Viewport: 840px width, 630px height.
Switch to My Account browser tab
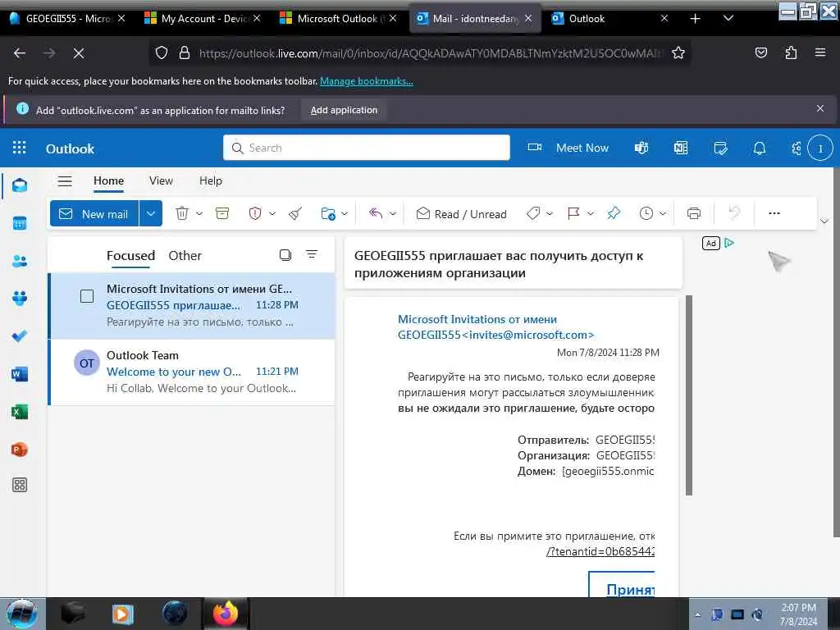click(202, 18)
